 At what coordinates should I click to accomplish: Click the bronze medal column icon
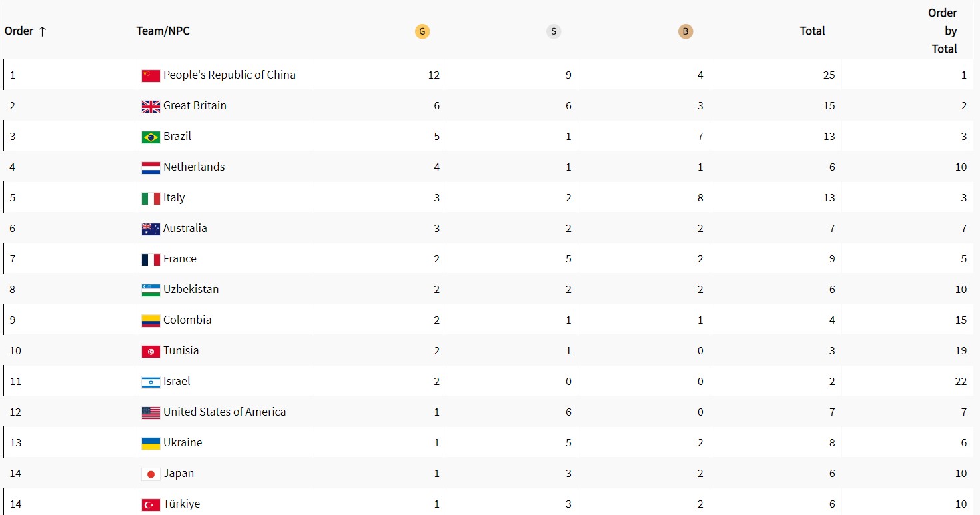point(686,31)
